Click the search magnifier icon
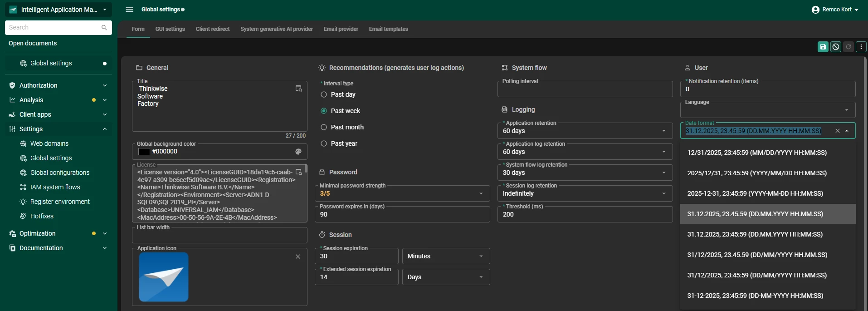 [x=104, y=28]
